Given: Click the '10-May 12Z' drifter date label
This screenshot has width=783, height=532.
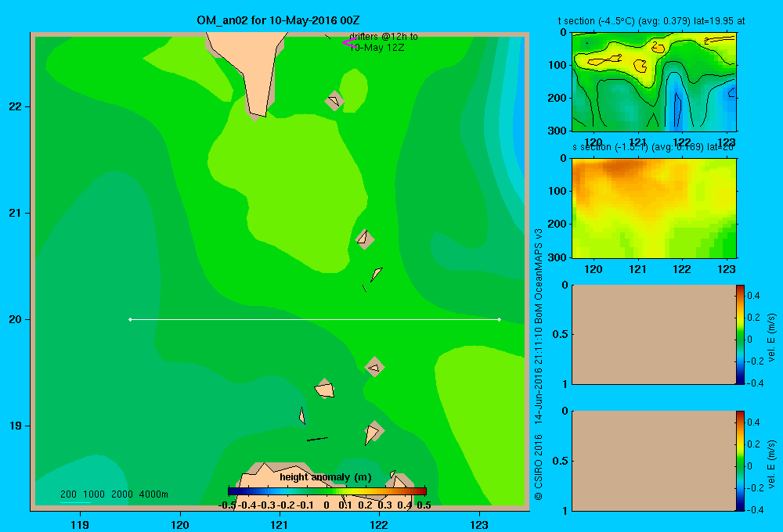Looking at the screenshot, I should pyautogui.click(x=377, y=48).
